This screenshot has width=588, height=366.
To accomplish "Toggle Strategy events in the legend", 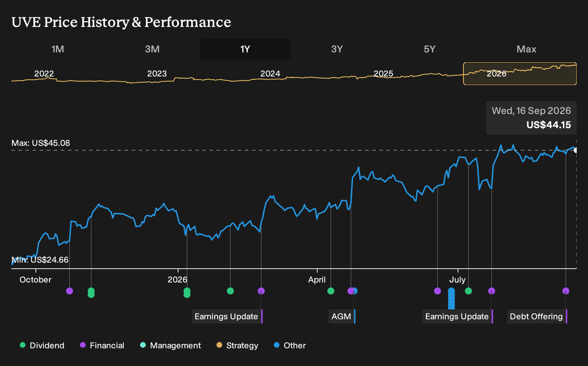I will 237,345.
